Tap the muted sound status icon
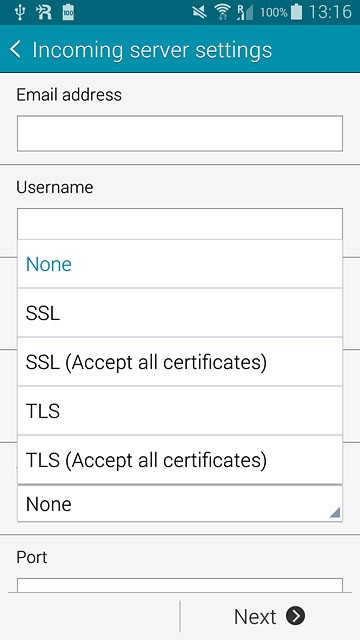This screenshot has height=640, width=360. tap(200, 13)
